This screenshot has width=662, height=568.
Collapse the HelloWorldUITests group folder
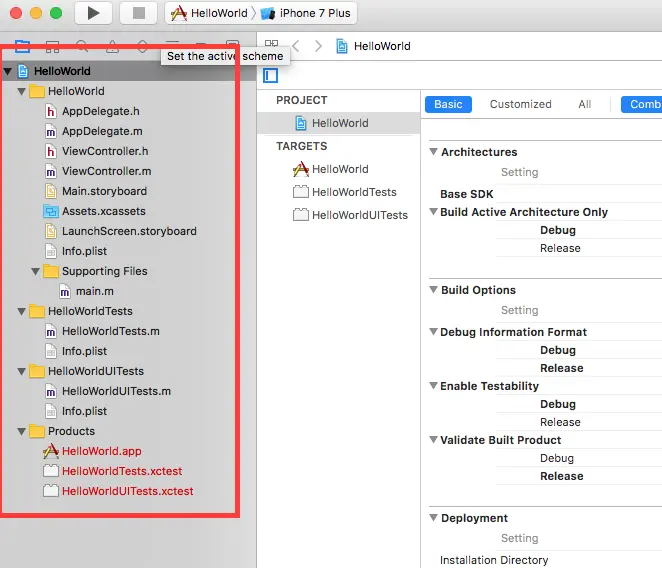click(22, 371)
